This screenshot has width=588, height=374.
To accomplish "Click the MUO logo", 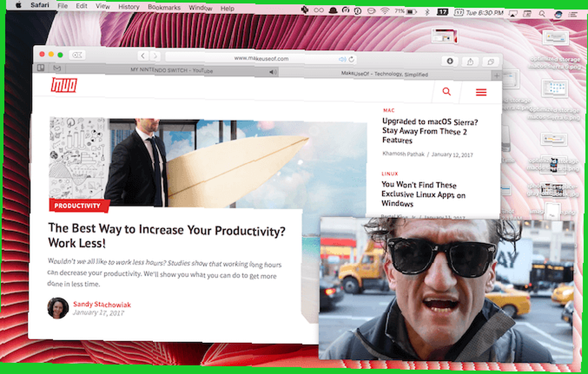I will (x=64, y=85).
